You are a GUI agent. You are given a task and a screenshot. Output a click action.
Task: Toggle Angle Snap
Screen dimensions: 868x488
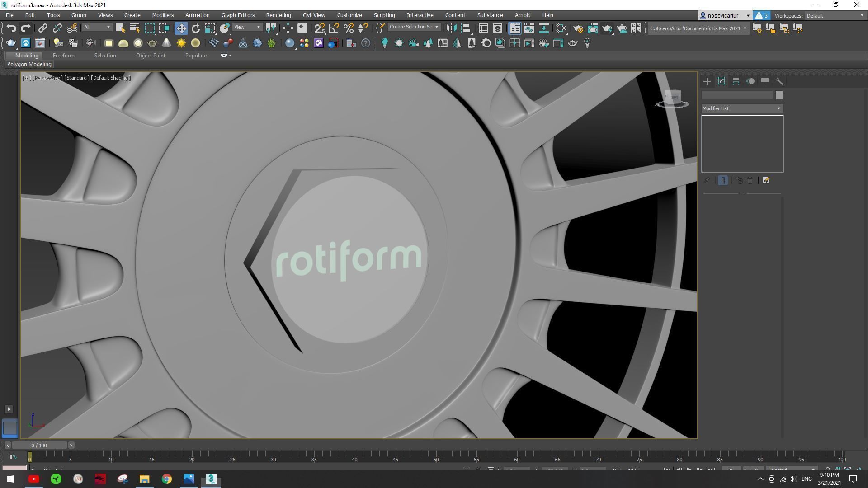334,28
